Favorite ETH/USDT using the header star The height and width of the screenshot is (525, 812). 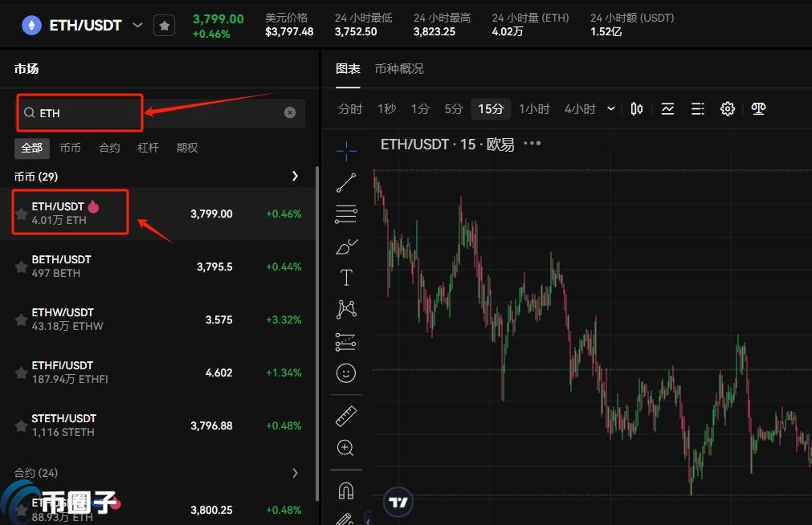coord(164,26)
